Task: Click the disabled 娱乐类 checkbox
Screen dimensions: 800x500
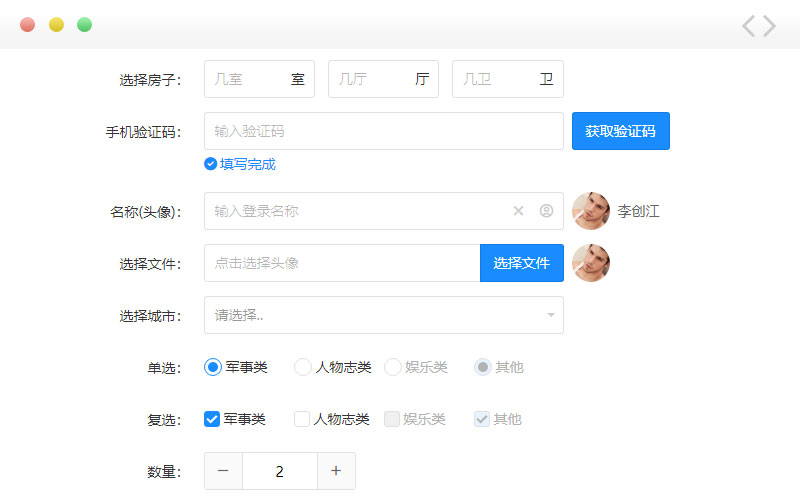Action: point(391,419)
